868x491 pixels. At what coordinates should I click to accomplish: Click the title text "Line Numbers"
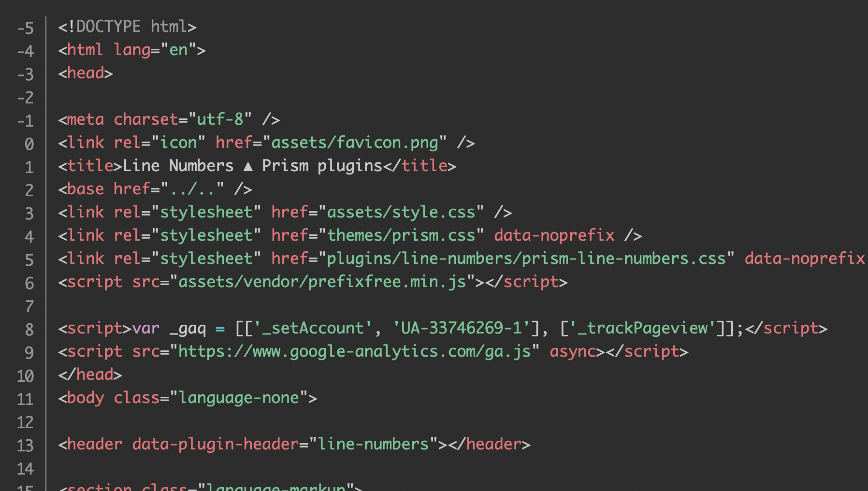click(178, 166)
